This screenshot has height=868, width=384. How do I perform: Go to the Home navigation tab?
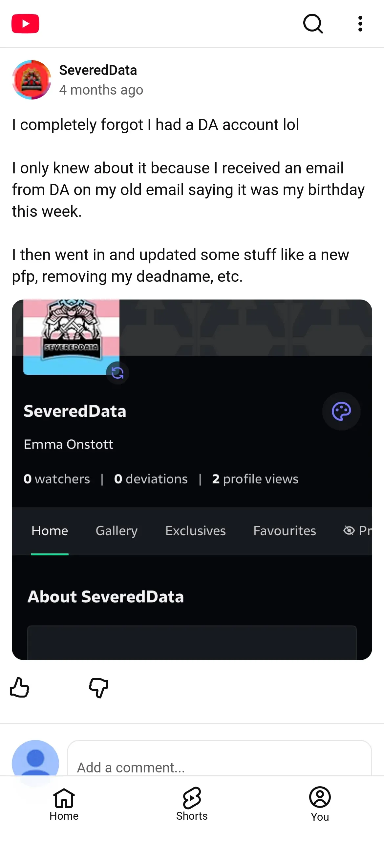[x=64, y=804]
